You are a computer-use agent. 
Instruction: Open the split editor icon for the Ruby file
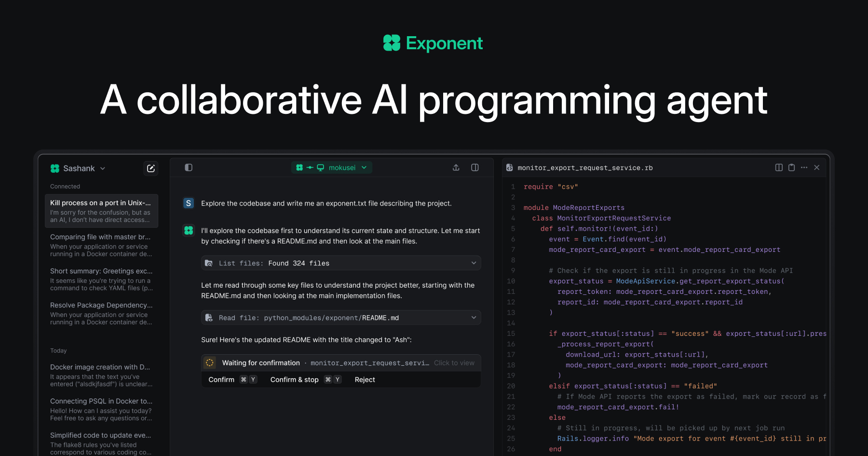click(x=778, y=167)
